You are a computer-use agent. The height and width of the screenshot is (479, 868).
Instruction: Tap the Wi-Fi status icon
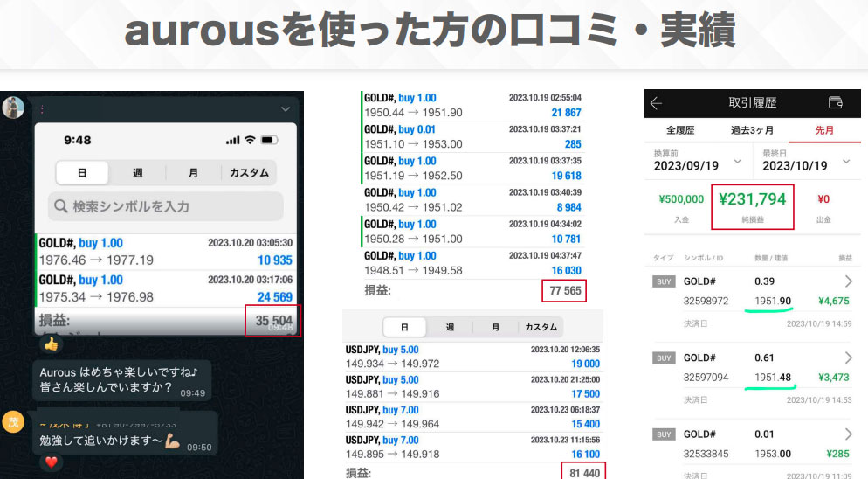click(250, 140)
